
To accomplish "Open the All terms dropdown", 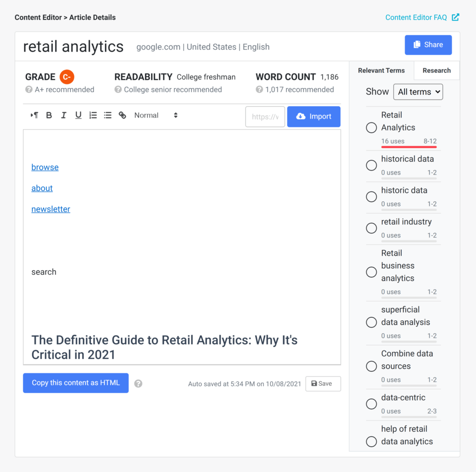I will [418, 92].
